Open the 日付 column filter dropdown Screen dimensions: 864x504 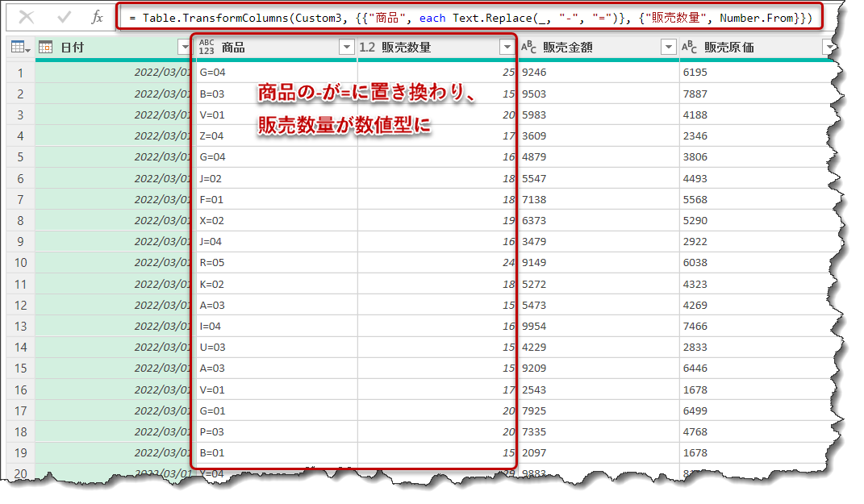185,48
